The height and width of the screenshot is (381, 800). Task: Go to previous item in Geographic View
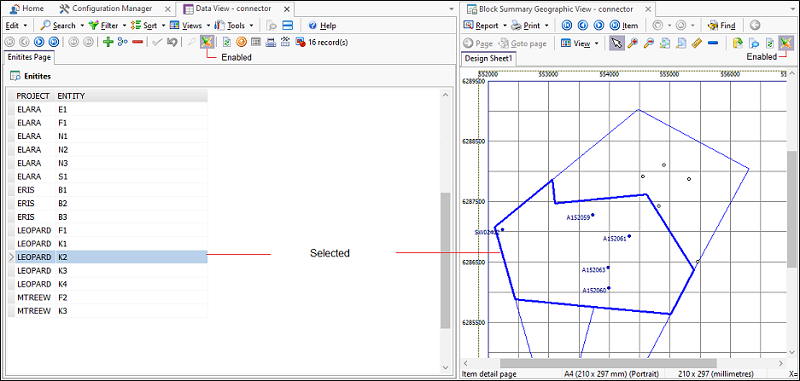coord(583,26)
